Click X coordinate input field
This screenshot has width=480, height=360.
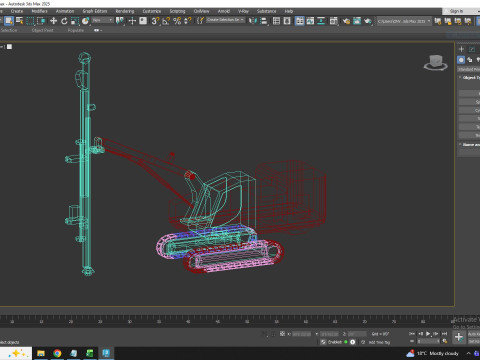[301, 334]
